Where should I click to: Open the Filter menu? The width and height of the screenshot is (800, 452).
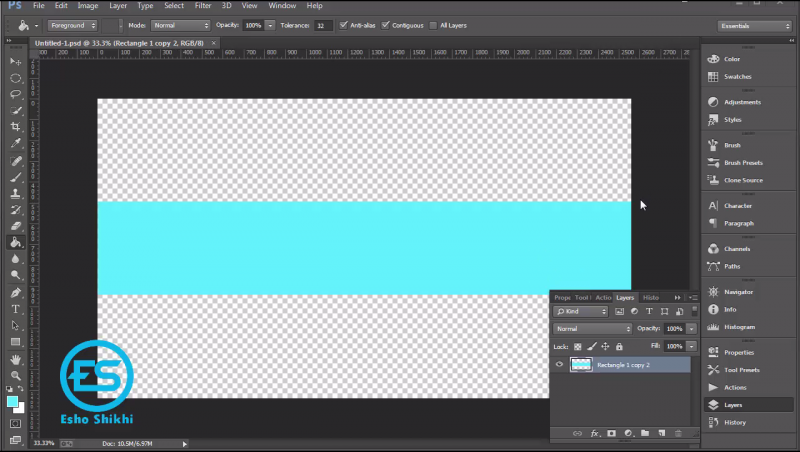[203, 6]
